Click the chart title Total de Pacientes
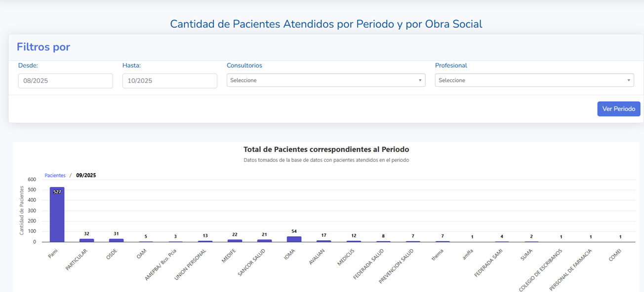 [x=327, y=149]
